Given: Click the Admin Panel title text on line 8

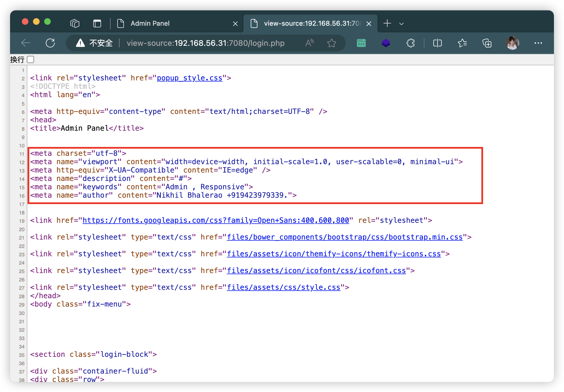Looking at the screenshot, I should (85, 128).
